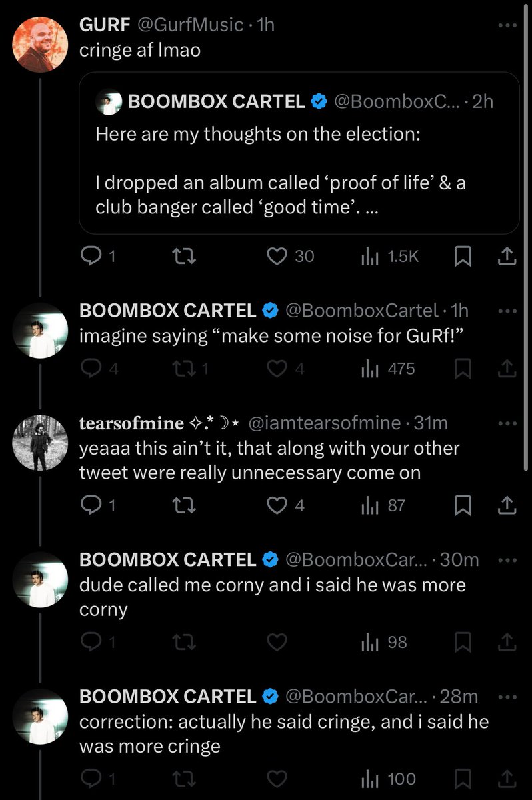Open the @iamtearsofmine profile handle
The width and height of the screenshot is (532, 800).
coord(325,423)
